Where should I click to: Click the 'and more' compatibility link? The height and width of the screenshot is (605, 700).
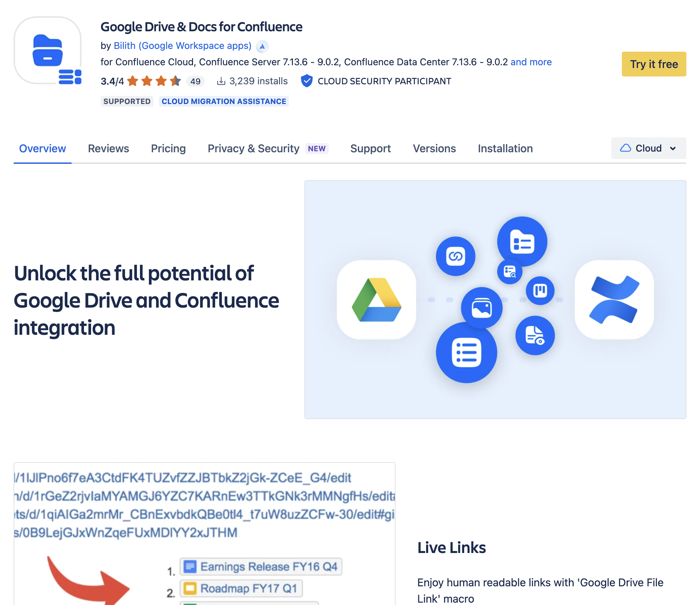[531, 62]
